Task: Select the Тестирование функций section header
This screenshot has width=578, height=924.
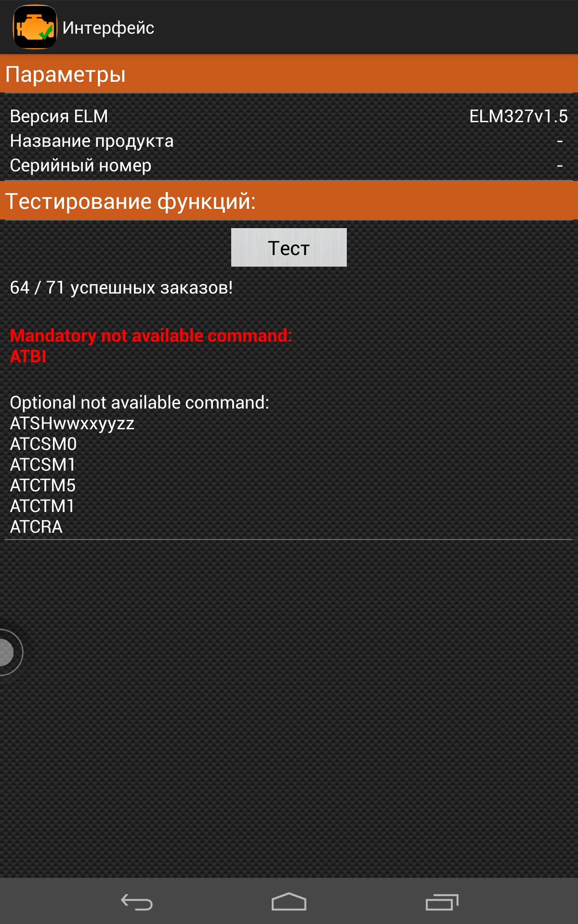Action: [x=289, y=201]
